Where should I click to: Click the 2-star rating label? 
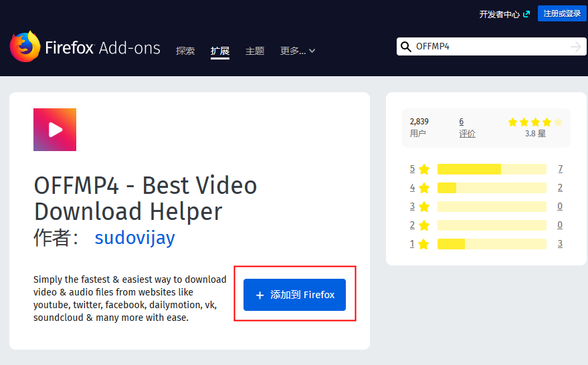(419, 225)
